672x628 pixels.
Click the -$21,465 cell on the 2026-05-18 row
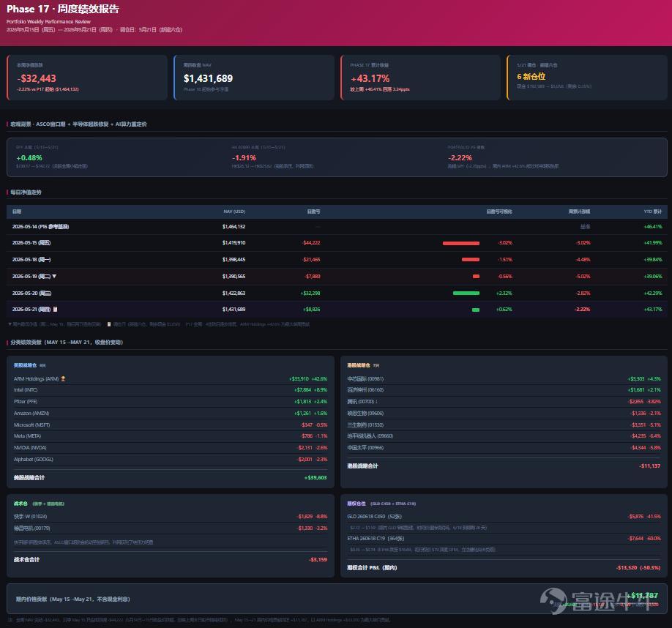click(310, 260)
